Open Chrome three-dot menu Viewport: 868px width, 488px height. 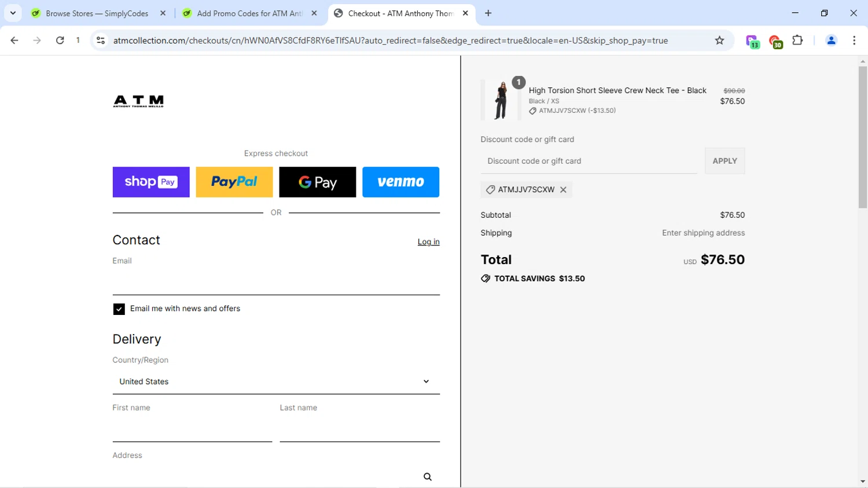point(854,41)
